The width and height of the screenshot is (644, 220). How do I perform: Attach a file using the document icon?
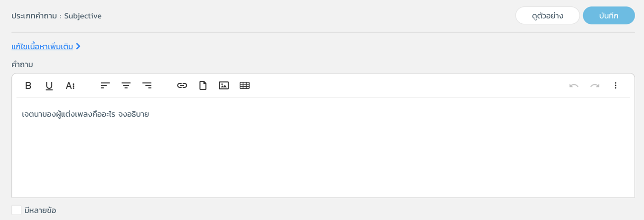pyautogui.click(x=203, y=85)
